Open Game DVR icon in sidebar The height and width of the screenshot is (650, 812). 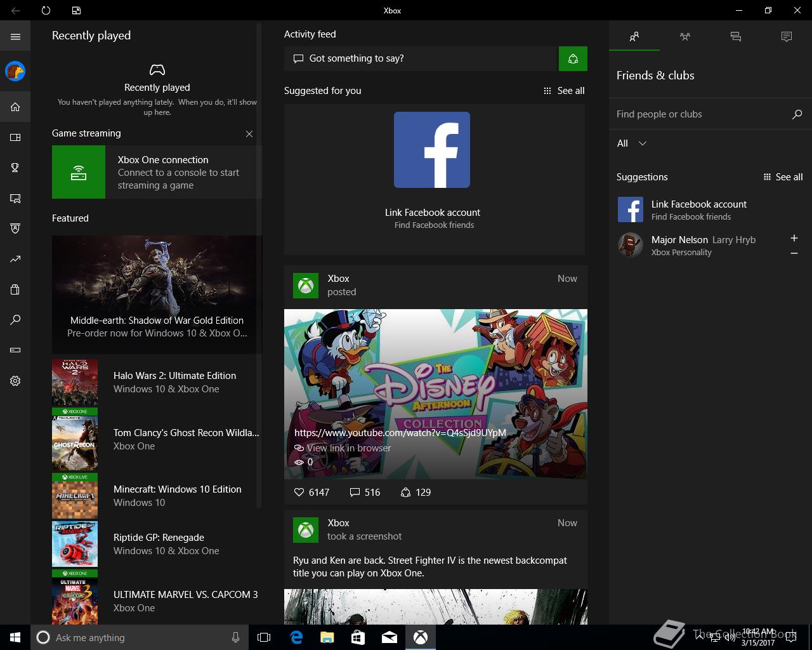[x=15, y=198]
